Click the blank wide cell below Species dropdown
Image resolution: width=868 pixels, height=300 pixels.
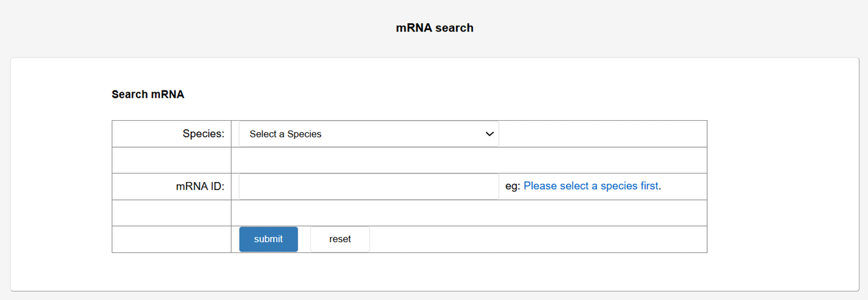(x=469, y=160)
